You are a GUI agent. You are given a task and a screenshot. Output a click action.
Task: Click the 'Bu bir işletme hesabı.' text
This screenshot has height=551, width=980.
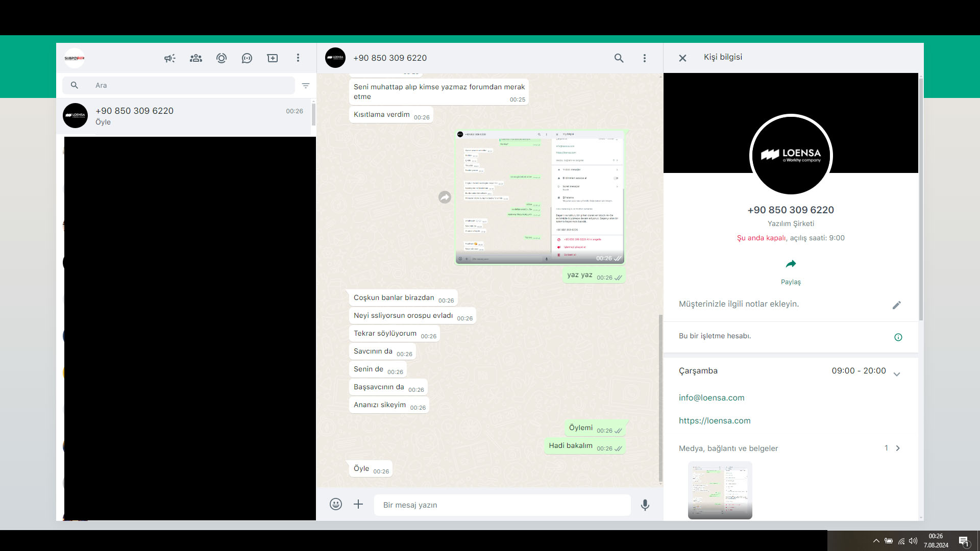(715, 336)
